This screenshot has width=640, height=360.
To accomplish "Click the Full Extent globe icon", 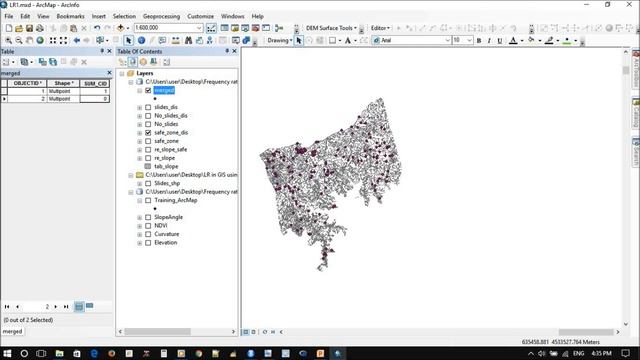I will pos(40,40).
